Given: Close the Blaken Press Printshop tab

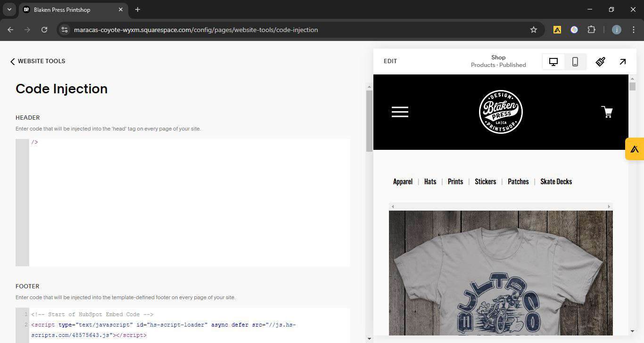Looking at the screenshot, I should 121,9.
